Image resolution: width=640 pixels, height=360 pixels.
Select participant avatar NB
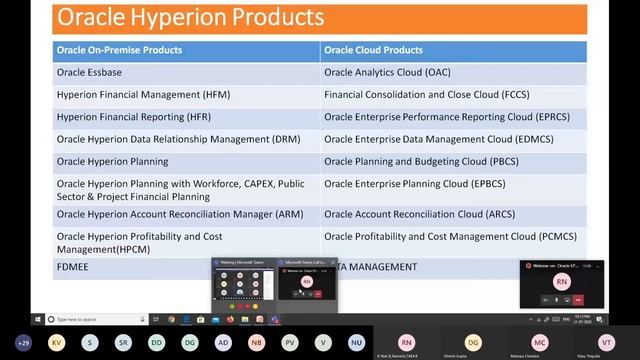tap(256, 343)
